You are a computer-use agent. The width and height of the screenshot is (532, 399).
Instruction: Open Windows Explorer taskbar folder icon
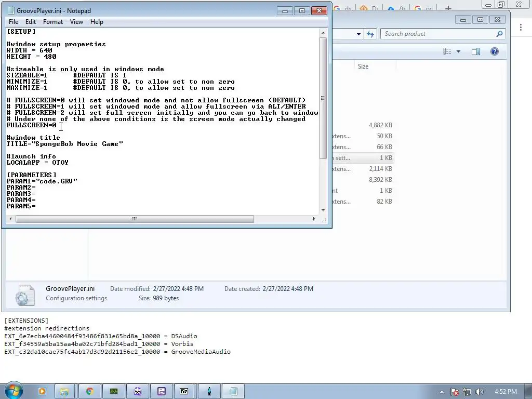coord(64,391)
